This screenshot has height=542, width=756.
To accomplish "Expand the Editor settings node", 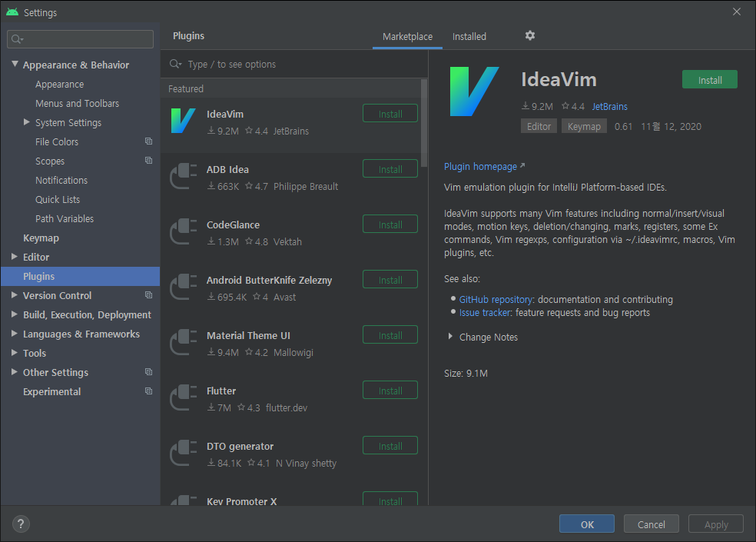I will pyautogui.click(x=15, y=256).
